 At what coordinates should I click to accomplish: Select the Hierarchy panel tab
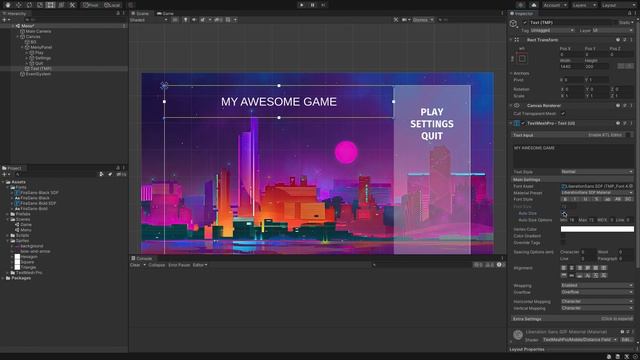(x=15, y=13)
